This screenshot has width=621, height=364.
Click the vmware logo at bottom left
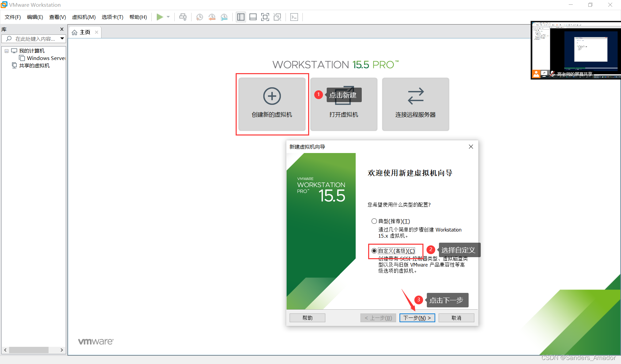pyautogui.click(x=96, y=341)
